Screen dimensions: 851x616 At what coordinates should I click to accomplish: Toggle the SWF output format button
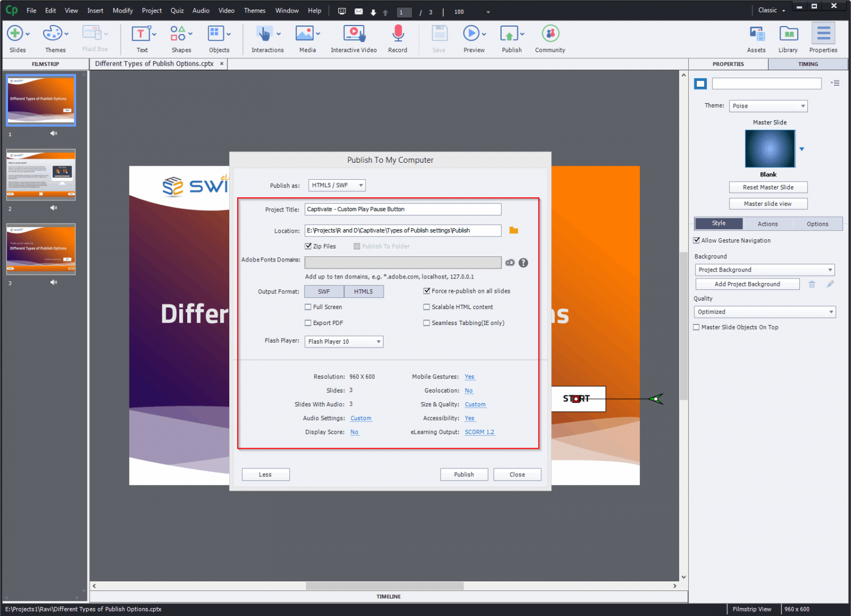click(324, 292)
